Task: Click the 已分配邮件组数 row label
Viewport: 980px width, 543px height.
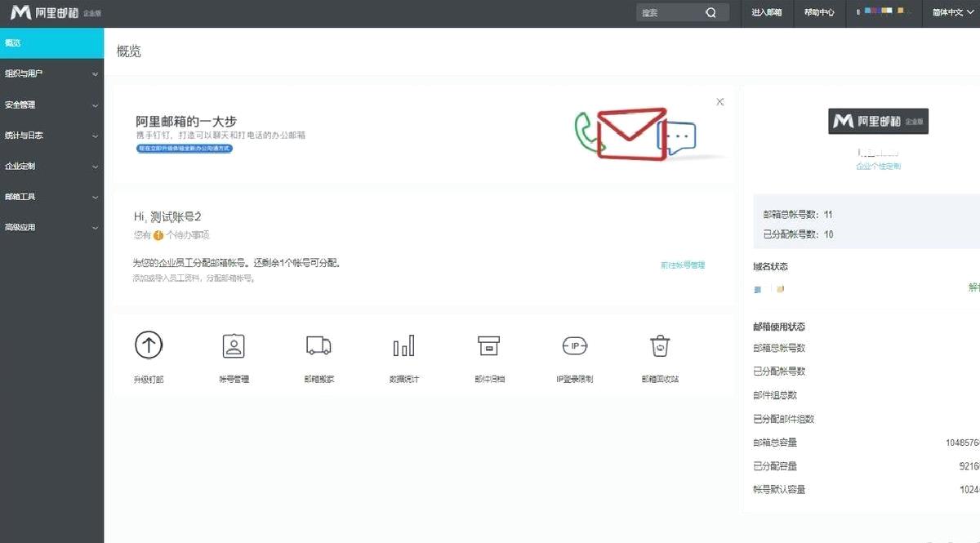Action: (783, 419)
